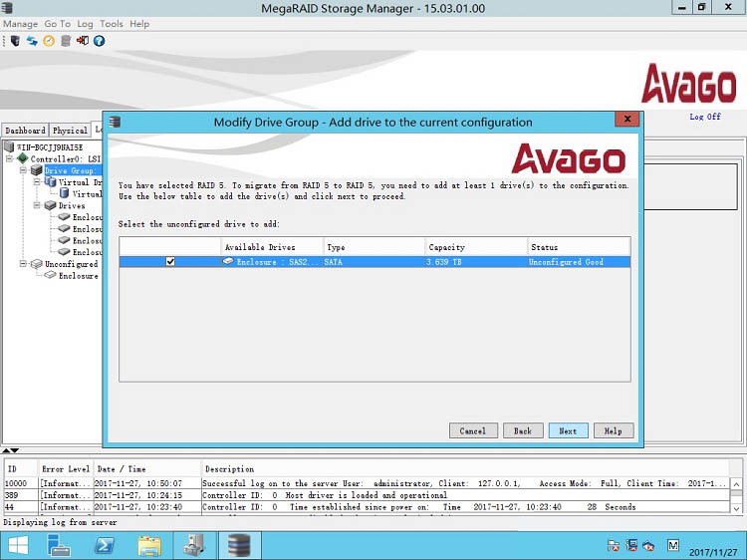Viewport: 747px width, 560px height.
Task: Click the dialog Help button
Action: click(614, 430)
